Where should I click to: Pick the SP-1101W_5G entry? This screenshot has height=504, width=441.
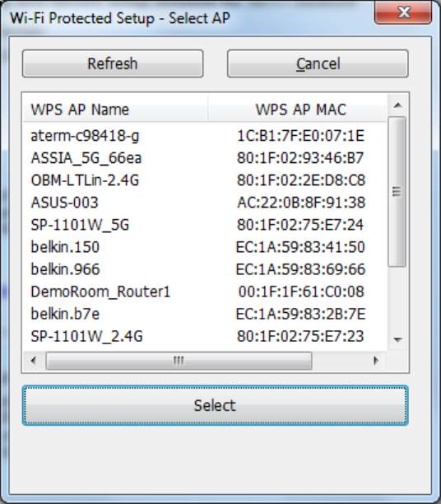tap(205, 225)
